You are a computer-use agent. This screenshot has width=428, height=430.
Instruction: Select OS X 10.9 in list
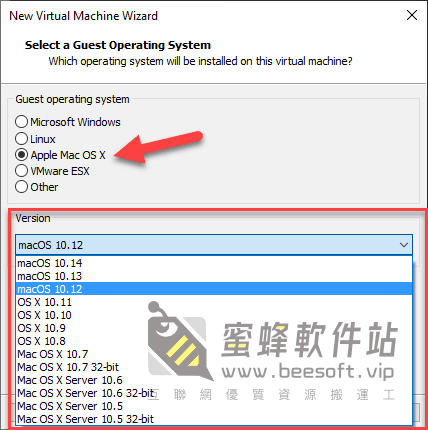(x=214, y=328)
